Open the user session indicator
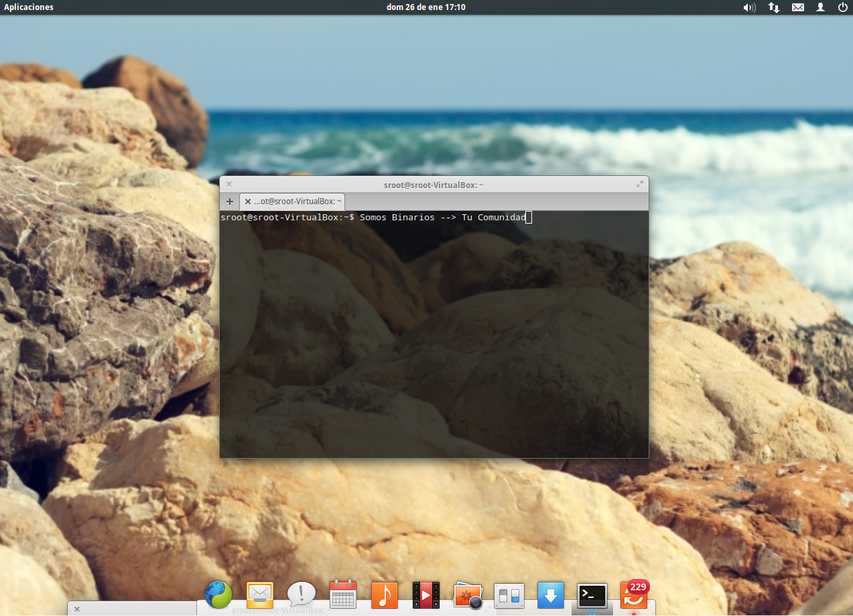 820,7
